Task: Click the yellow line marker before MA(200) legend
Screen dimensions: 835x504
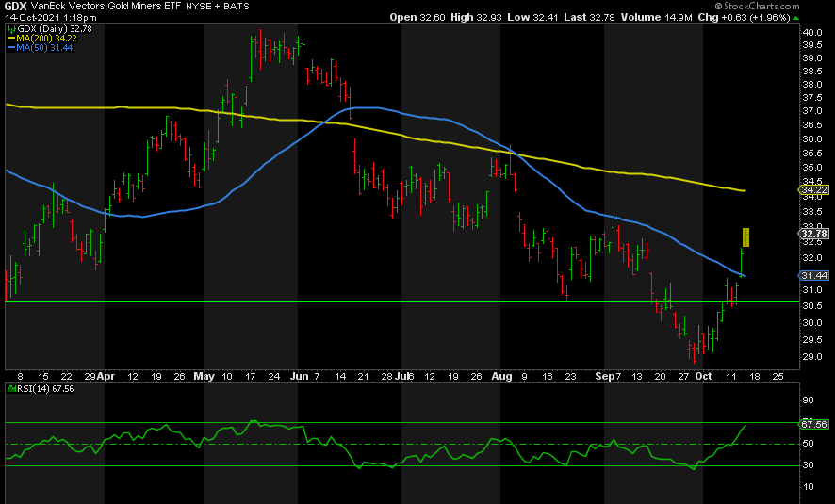Action: pyautogui.click(x=11, y=39)
